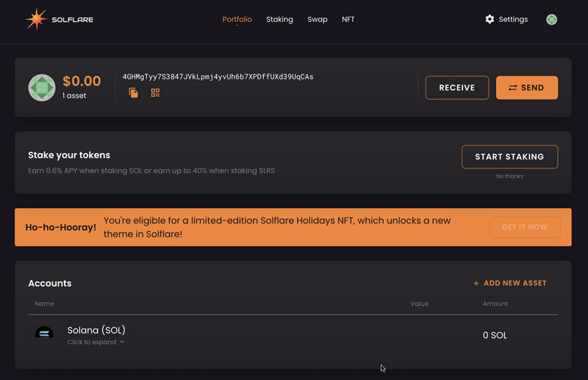588x380 pixels.
Task: Click the Settings gear icon
Action: point(490,19)
